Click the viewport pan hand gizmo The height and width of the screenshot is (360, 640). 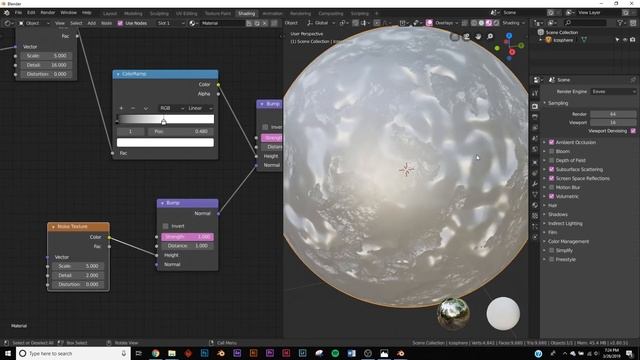pos(478,37)
